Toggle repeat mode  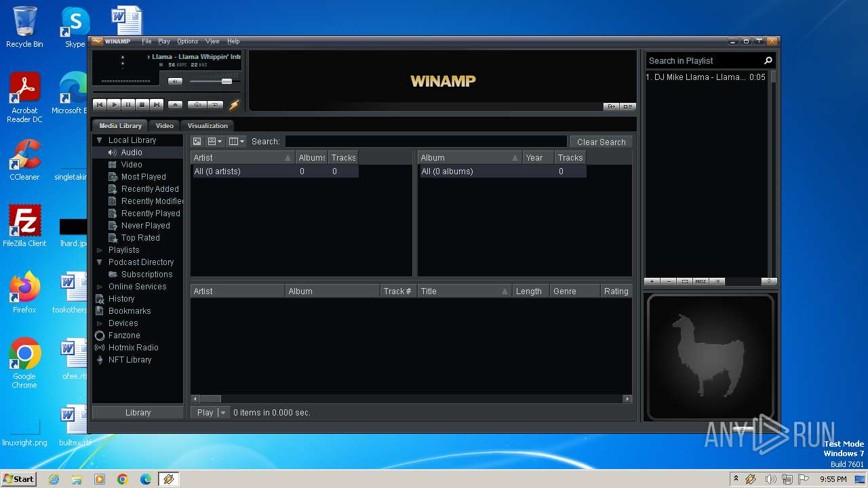click(215, 104)
